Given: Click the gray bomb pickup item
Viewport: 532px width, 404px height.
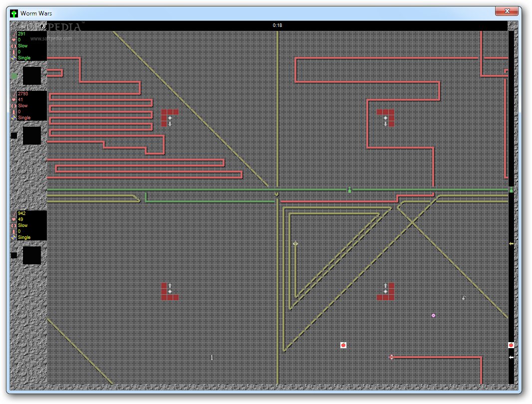Looking at the screenshot, I should point(464,298).
